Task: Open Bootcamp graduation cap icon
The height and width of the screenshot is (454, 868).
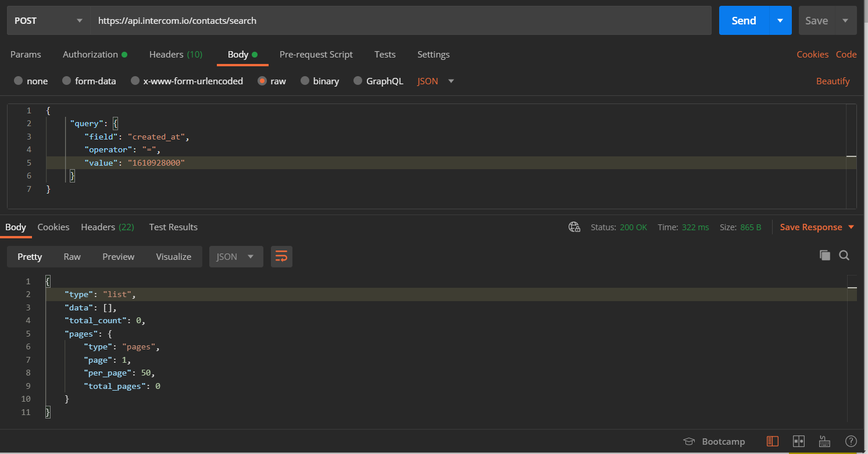Action: point(689,441)
